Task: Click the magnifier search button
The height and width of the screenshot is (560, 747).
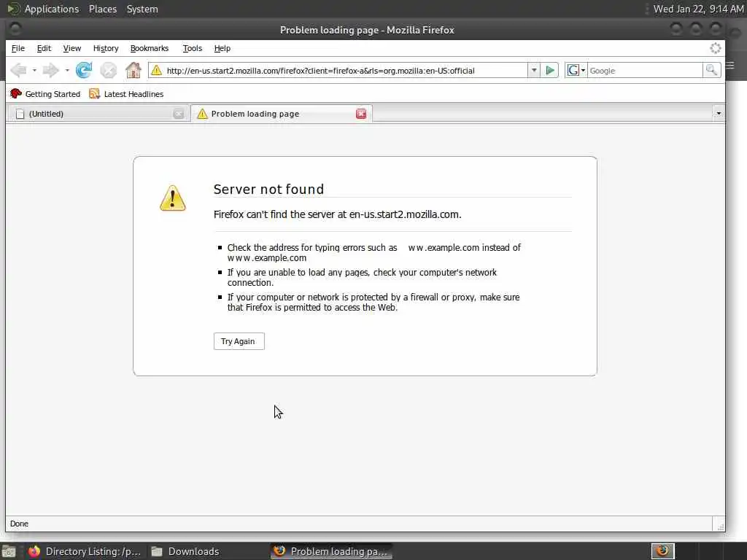Action: [711, 71]
